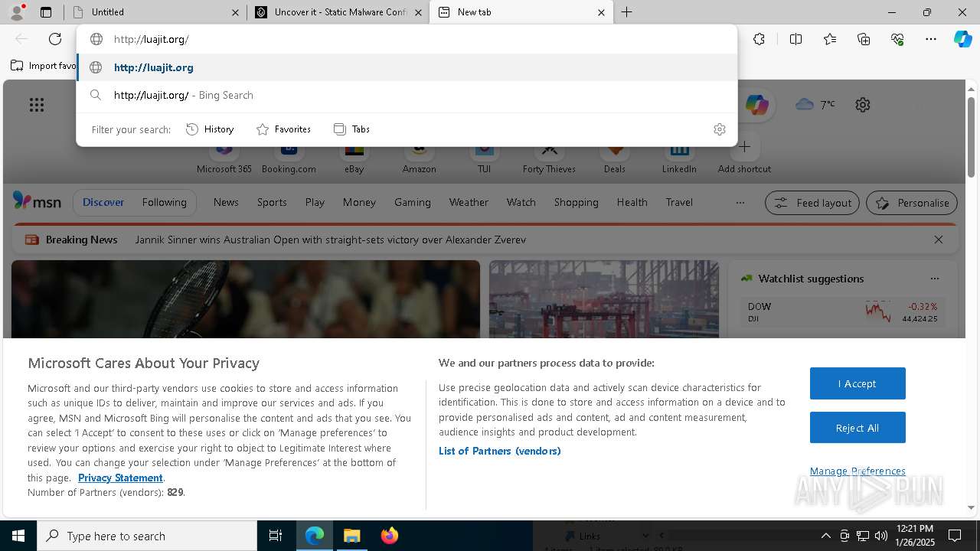Open address bar search settings gear
Screen dimensions: 980x551
point(719,129)
